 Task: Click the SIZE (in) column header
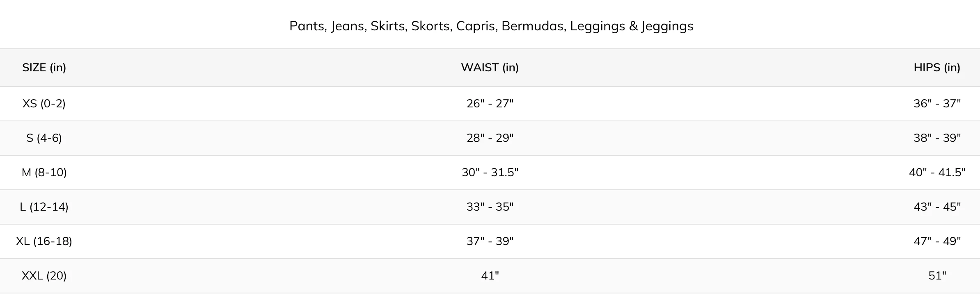pyautogui.click(x=44, y=68)
